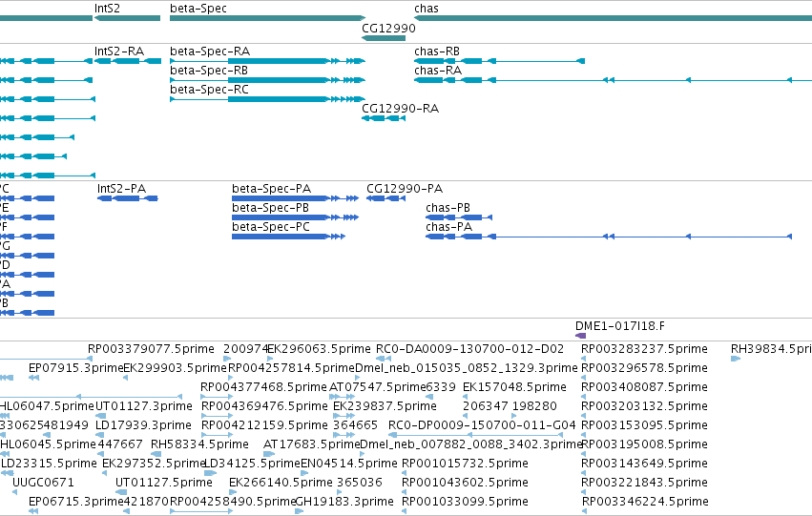The image size is (812, 516).
Task: Click the HL06047.5prime label
Action: pyautogui.click(x=47, y=406)
